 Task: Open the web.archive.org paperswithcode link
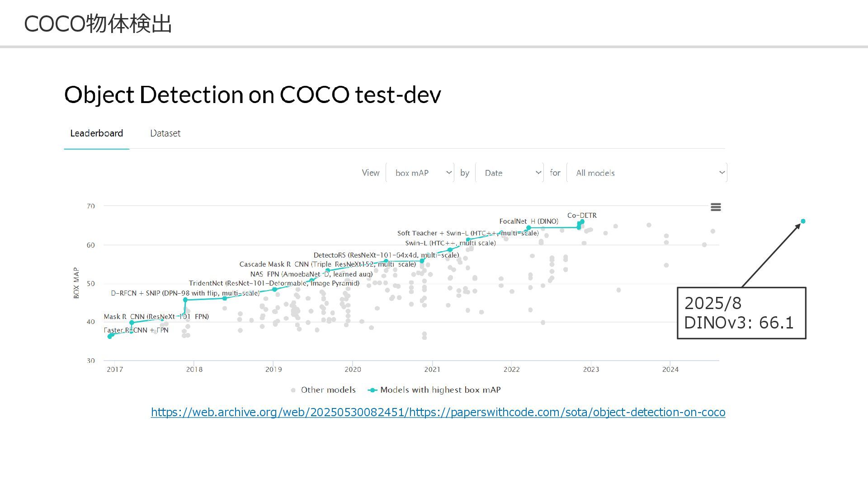tap(438, 412)
